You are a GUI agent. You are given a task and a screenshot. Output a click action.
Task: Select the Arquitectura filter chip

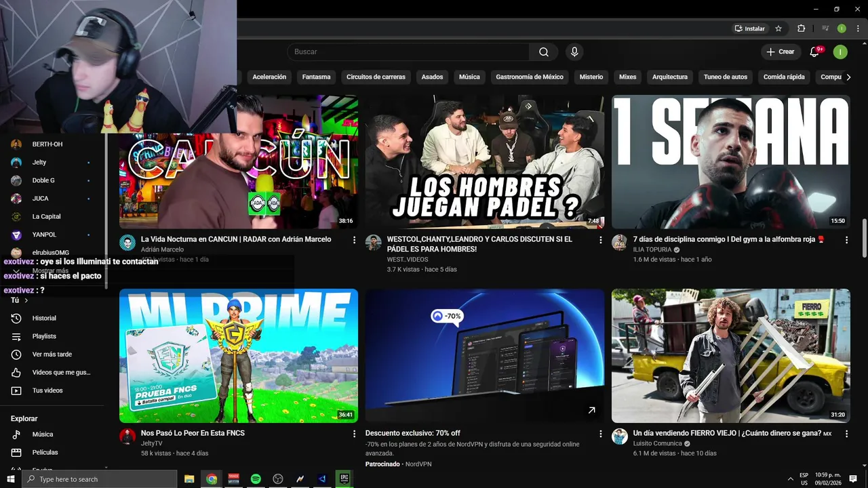coord(670,77)
